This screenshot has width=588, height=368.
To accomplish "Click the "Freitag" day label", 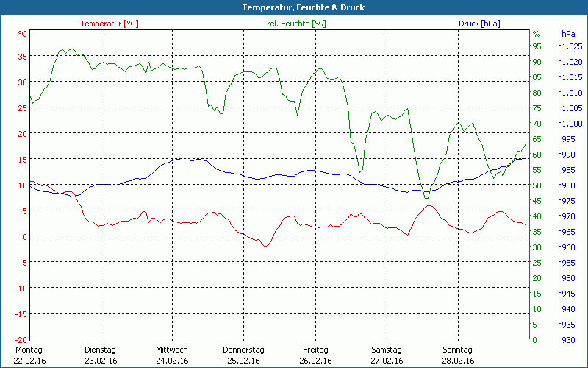I will pos(315,350).
